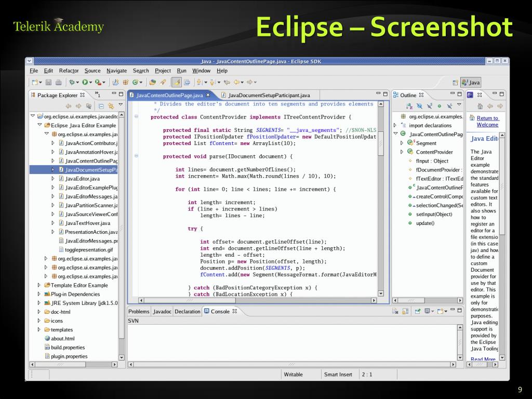Click the editor horizontal scrollbar
This screenshot has width=532, height=399.
point(258,300)
